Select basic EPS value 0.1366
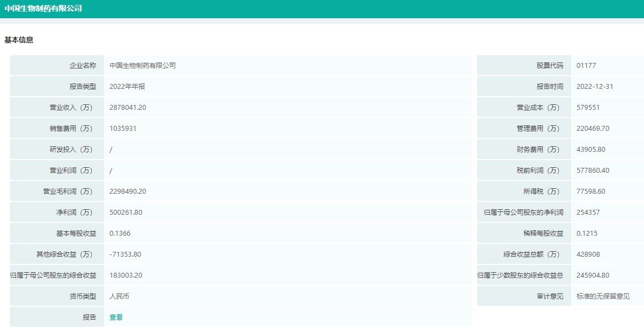 coord(120,233)
